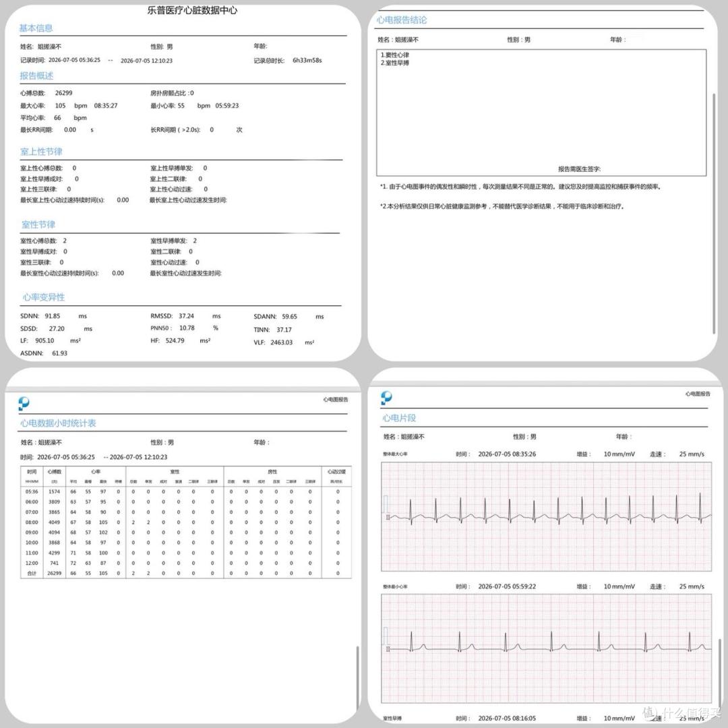Click the min heart rate time 05:59:23

pos(227,105)
